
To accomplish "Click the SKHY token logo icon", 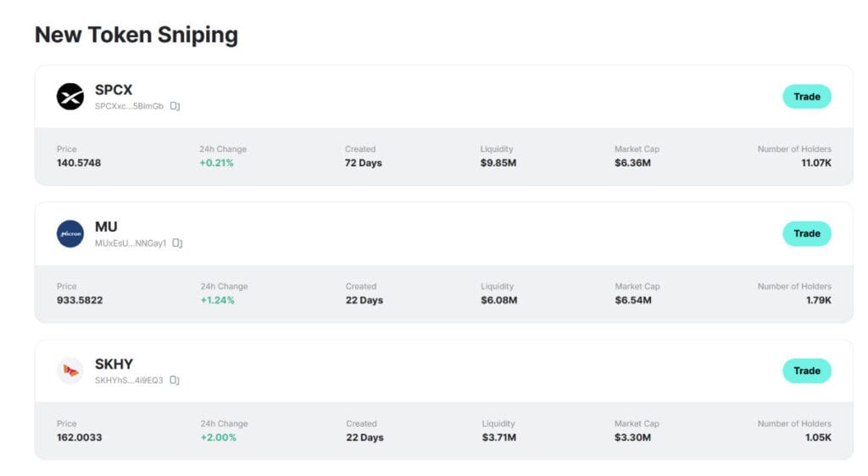I will 70,371.
